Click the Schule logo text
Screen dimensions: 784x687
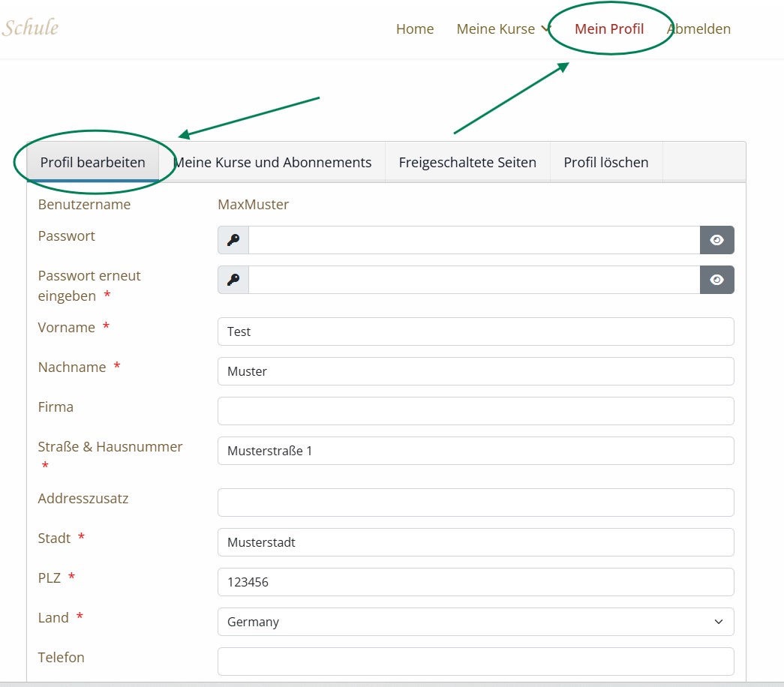click(x=30, y=28)
